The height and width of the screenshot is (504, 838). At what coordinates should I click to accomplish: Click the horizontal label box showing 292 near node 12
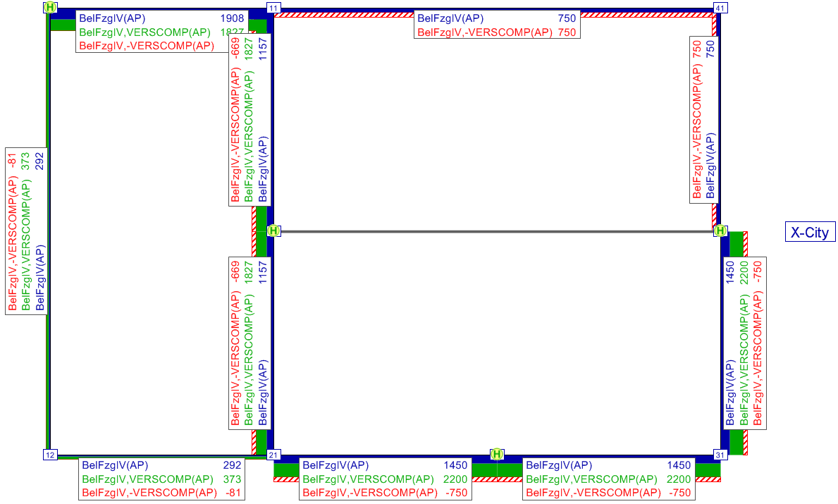(161, 479)
